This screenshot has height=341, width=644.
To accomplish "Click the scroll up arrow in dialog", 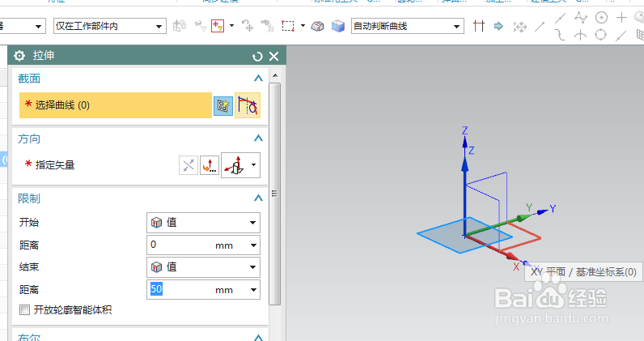I will (x=275, y=75).
